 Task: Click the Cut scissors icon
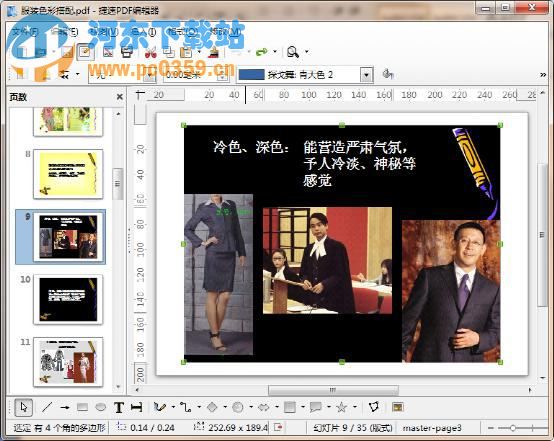tap(151, 52)
